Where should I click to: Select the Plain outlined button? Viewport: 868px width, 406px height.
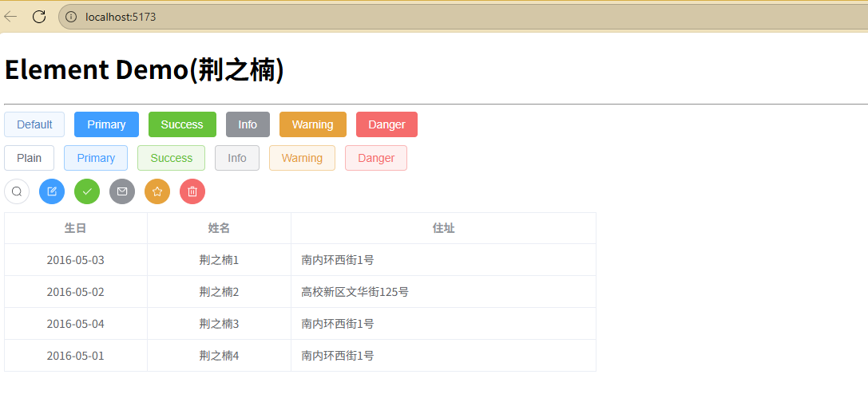click(x=29, y=158)
